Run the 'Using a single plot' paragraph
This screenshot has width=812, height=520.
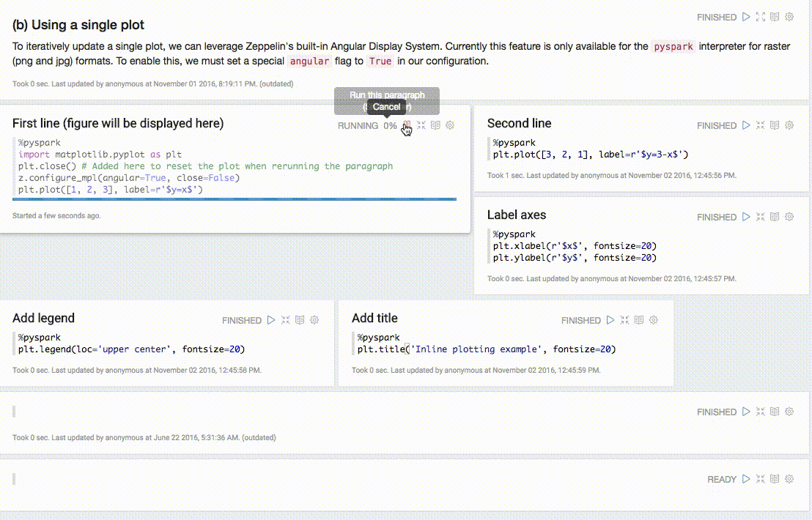[746, 17]
